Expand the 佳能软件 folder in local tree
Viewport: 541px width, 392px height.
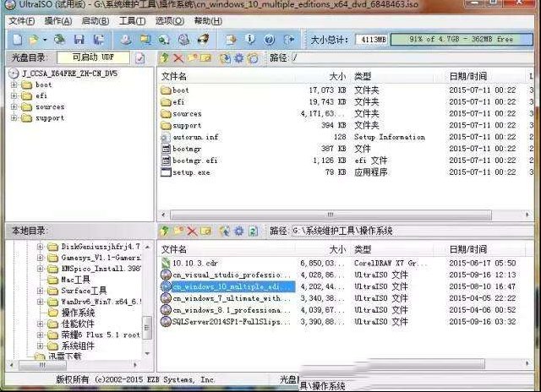40,324
